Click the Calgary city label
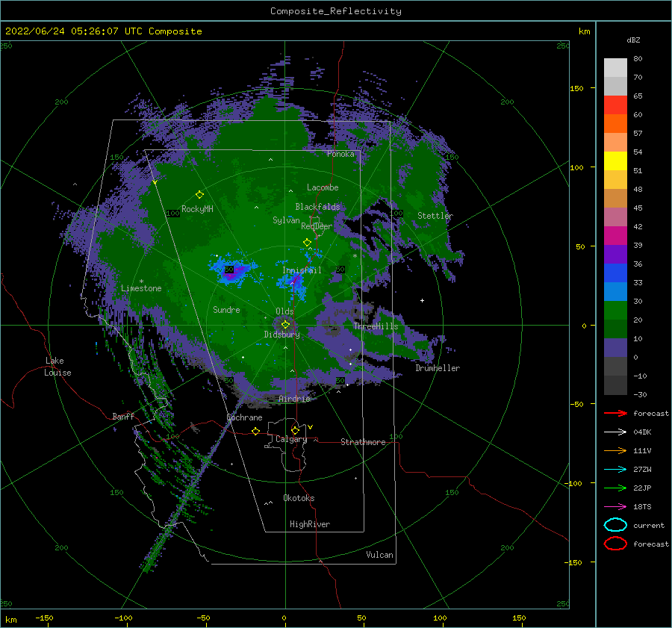Image resolution: width=672 pixels, height=628 pixels. point(291,439)
